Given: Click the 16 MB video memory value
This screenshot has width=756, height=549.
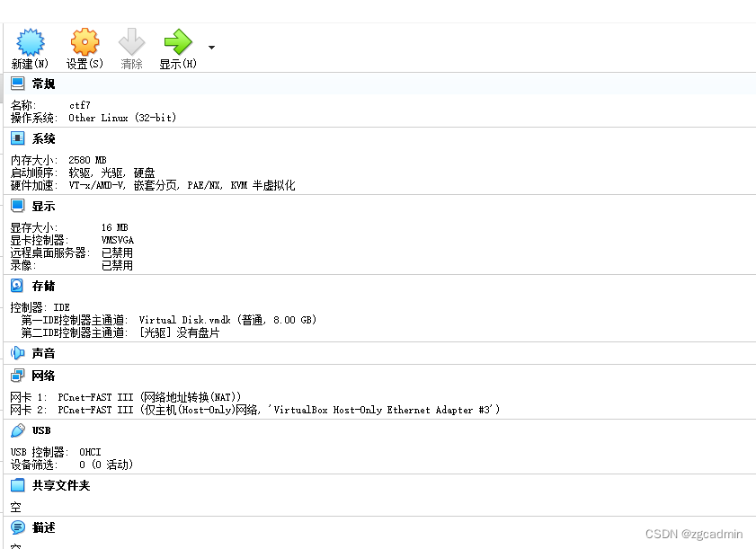Looking at the screenshot, I should coord(115,227).
